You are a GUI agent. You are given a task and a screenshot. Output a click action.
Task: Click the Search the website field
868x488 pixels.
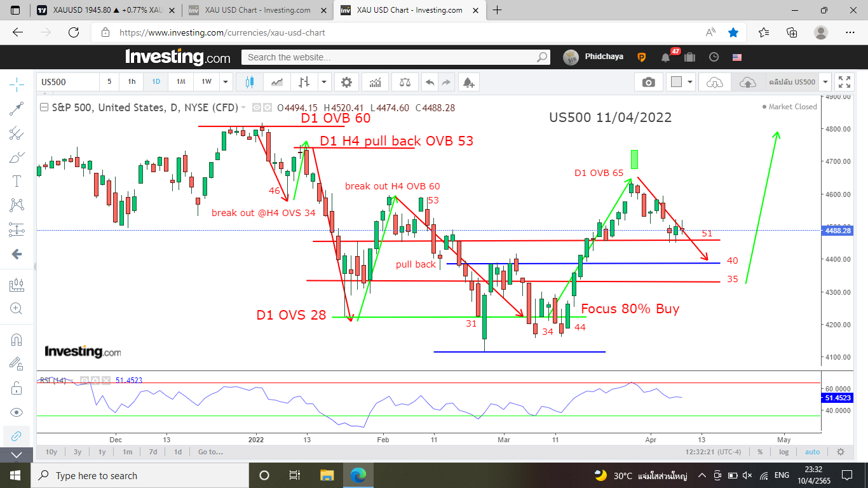tap(396, 57)
